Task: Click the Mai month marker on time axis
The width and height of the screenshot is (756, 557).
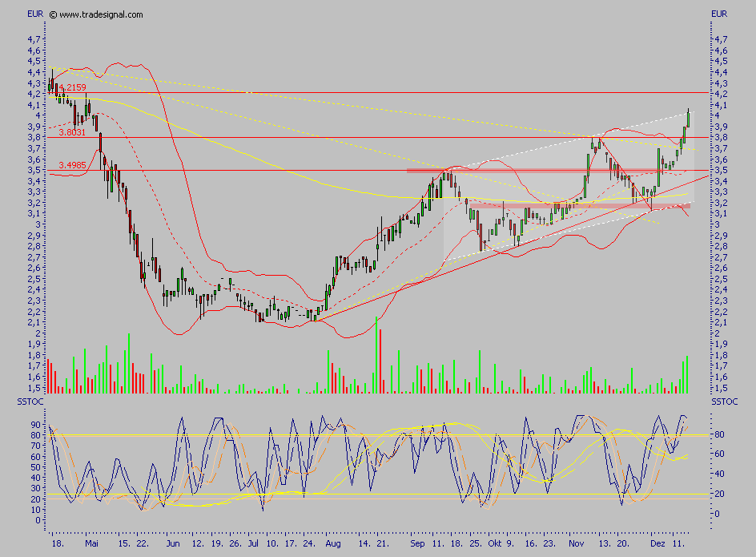Action: (93, 543)
